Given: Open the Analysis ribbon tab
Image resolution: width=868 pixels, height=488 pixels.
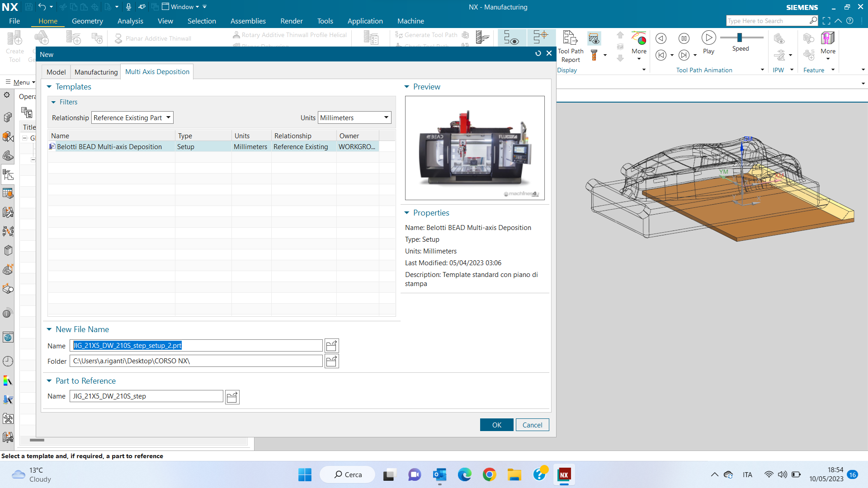Looking at the screenshot, I should tap(130, 21).
